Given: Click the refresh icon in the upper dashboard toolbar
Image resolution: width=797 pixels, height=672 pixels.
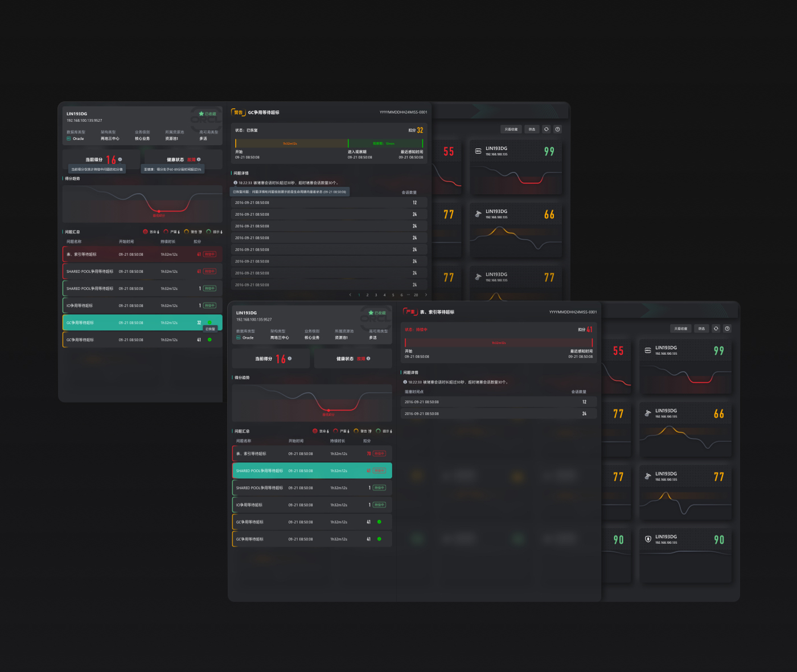Looking at the screenshot, I should coord(547,129).
